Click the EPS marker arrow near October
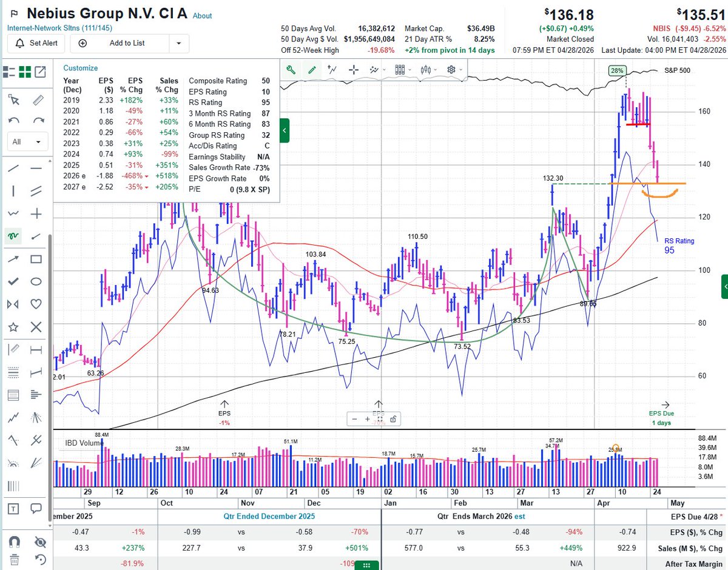728x570 pixels. [x=224, y=404]
